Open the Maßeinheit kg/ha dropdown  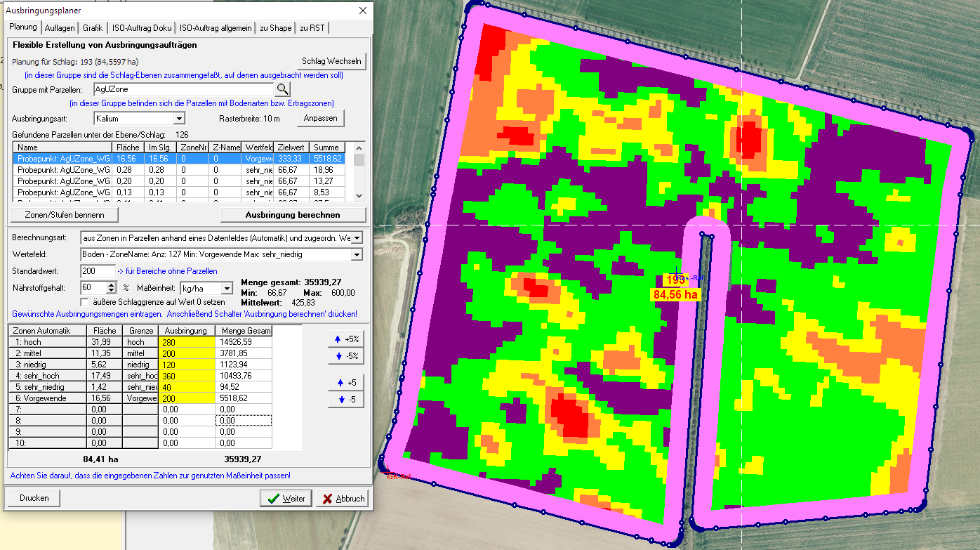(x=226, y=288)
